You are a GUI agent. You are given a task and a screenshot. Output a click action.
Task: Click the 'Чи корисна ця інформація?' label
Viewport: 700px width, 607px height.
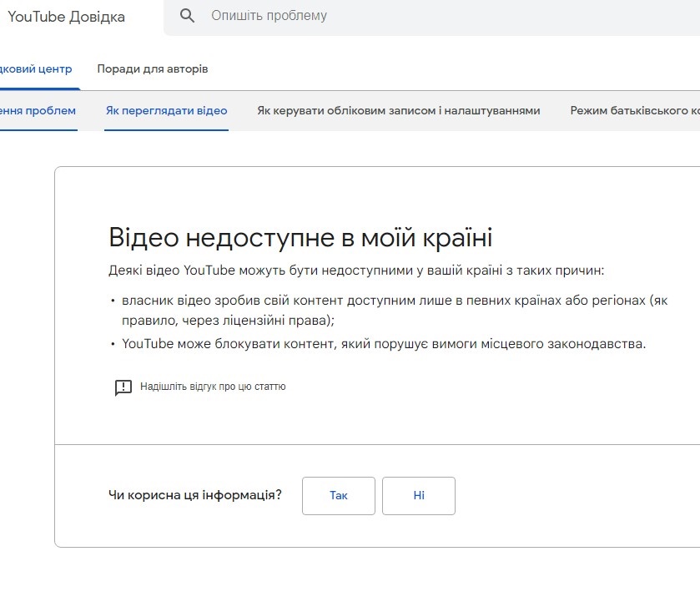[195, 495]
